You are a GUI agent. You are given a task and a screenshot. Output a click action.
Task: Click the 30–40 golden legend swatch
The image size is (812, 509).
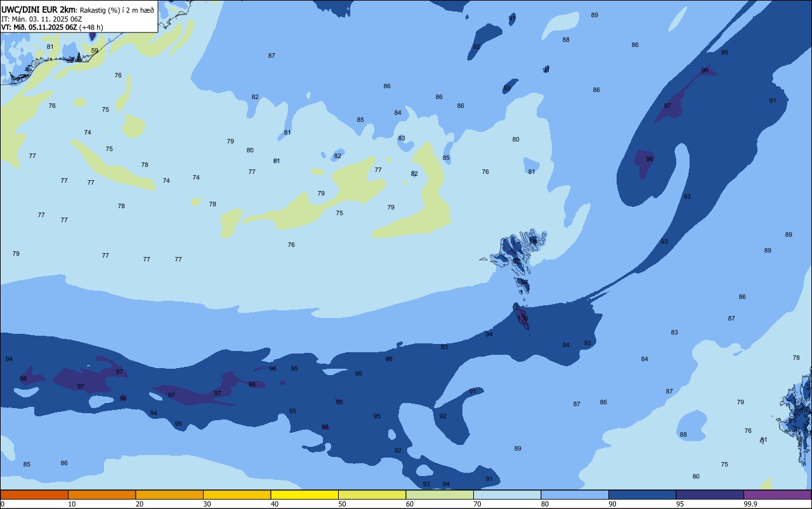tap(237, 495)
